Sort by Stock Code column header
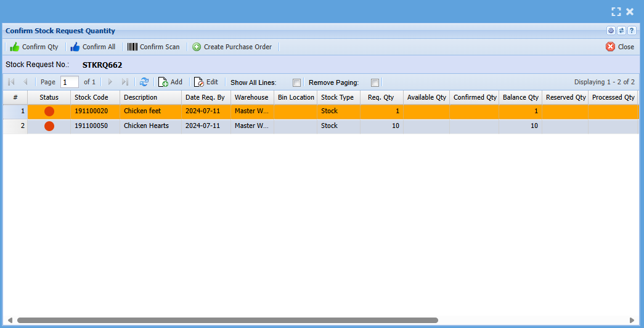The height and width of the screenshot is (328, 644). [x=91, y=97]
